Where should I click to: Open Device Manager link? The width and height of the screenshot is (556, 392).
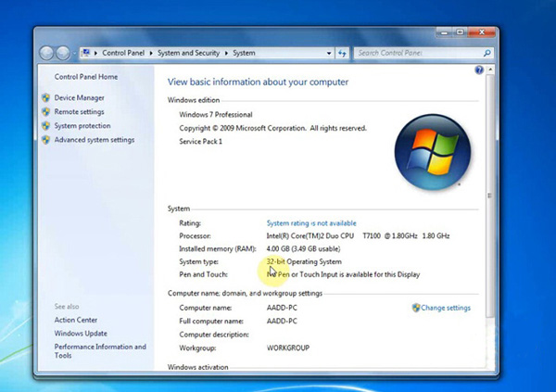[x=79, y=97]
